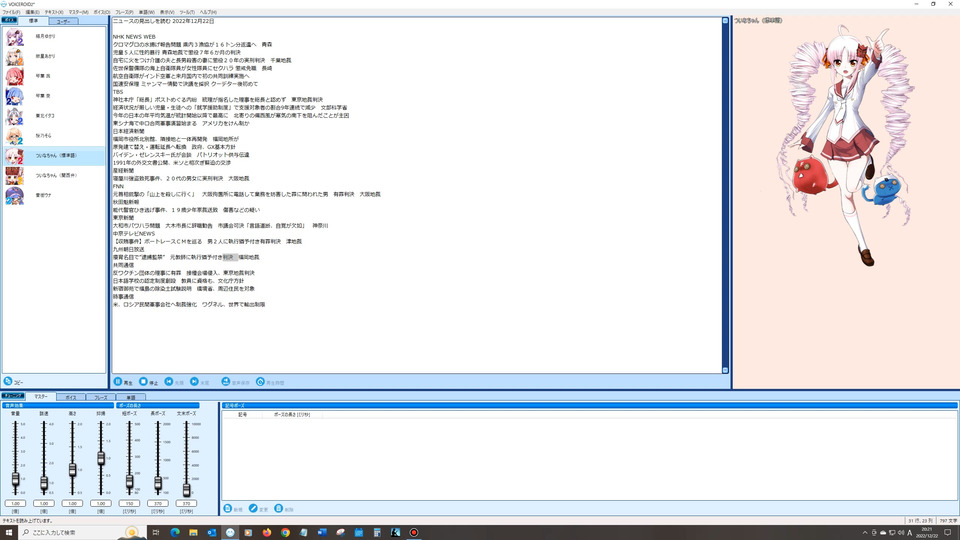Select 東北イタコ voice avatar
This screenshot has height=540, width=960.
pyautogui.click(x=14, y=116)
